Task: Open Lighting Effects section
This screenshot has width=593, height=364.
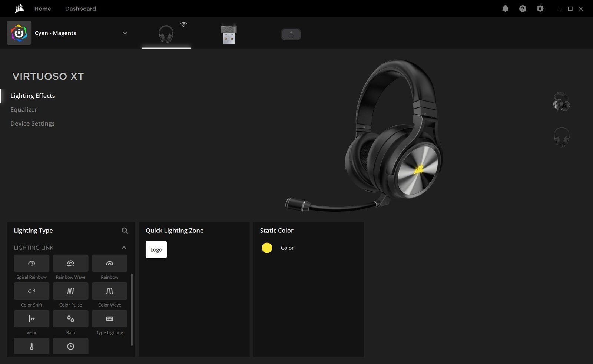Action: pos(33,96)
